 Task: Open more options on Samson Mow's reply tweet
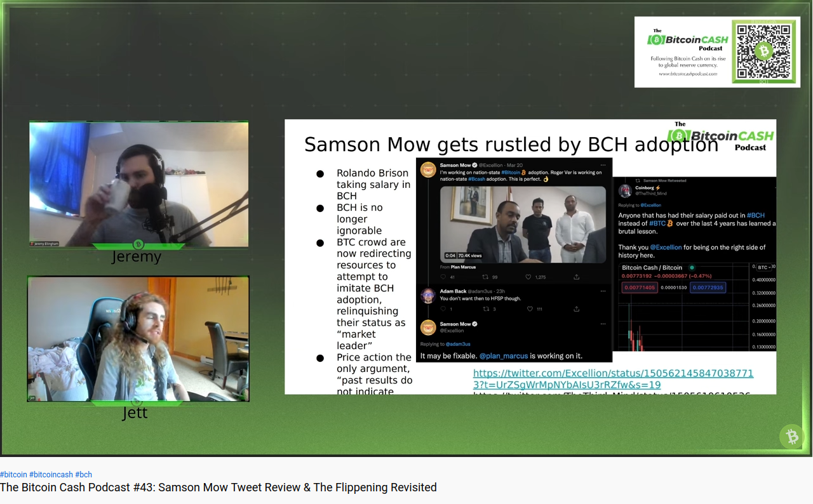point(602,324)
